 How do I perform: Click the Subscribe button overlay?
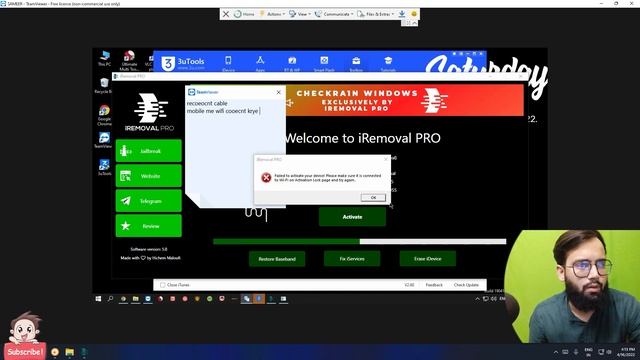coord(25,351)
